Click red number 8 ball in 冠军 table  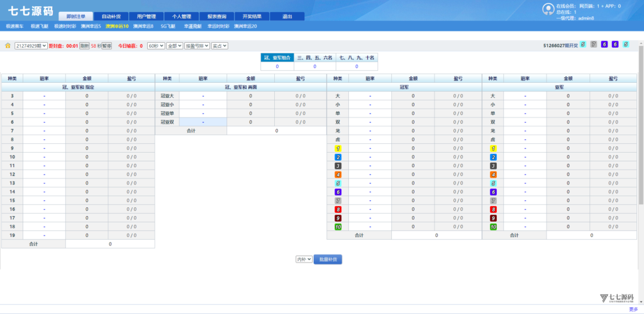(x=338, y=209)
